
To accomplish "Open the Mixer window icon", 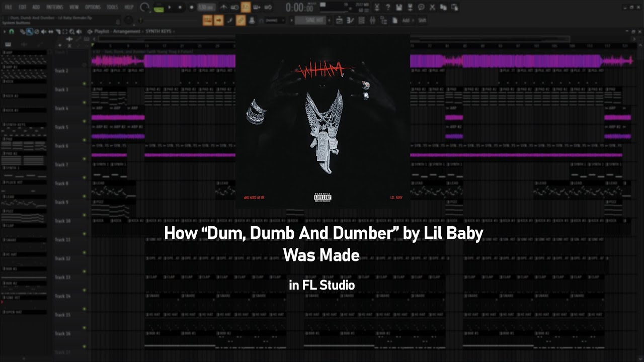I will [x=373, y=20].
